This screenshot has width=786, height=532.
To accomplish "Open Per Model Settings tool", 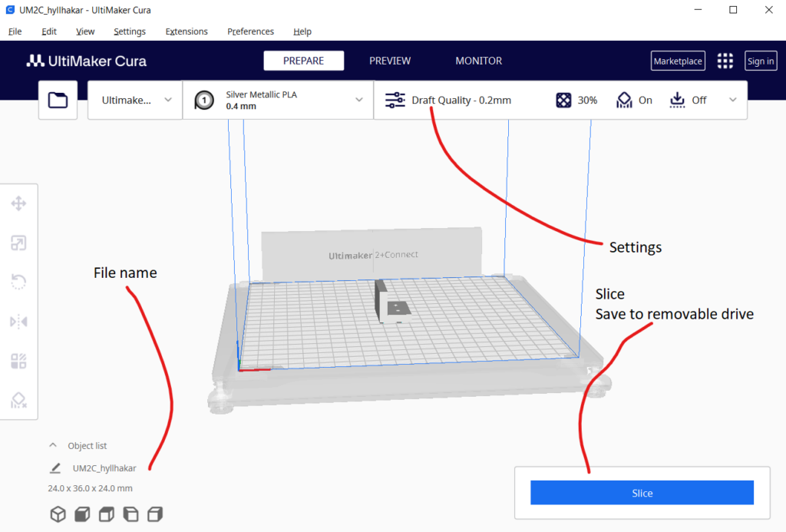I will (x=18, y=361).
